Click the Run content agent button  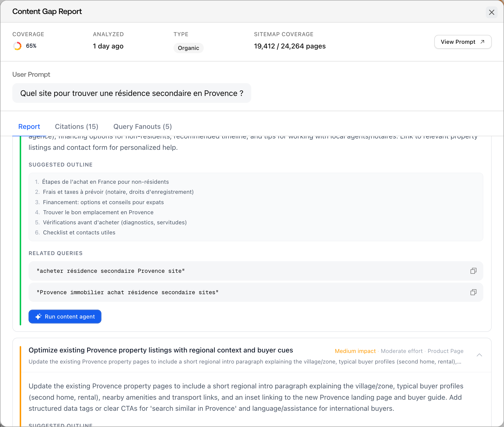[65, 317]
